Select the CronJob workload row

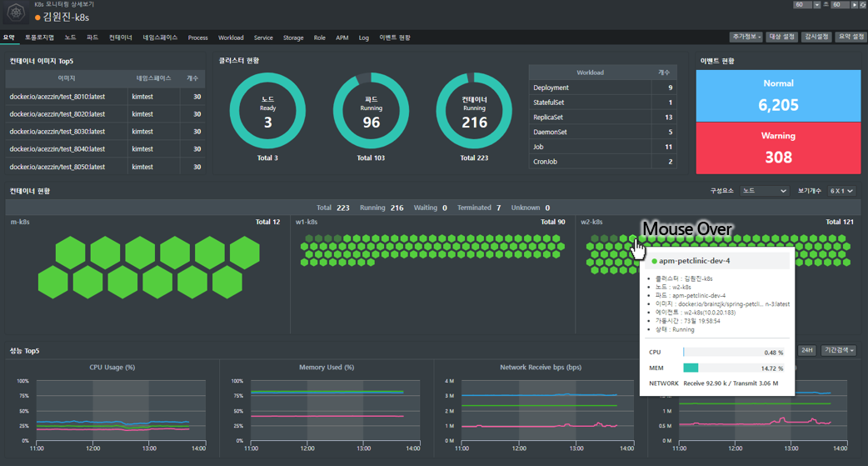pyautogui.click(x=602, y=162)
